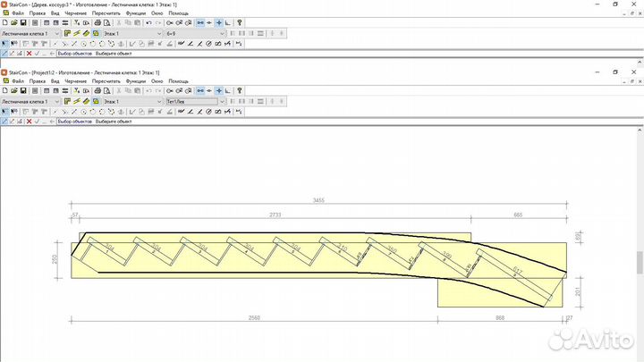
Task: Toggle the highlighted yellow layer button in the lower window
Action: [x=96, y=102]
